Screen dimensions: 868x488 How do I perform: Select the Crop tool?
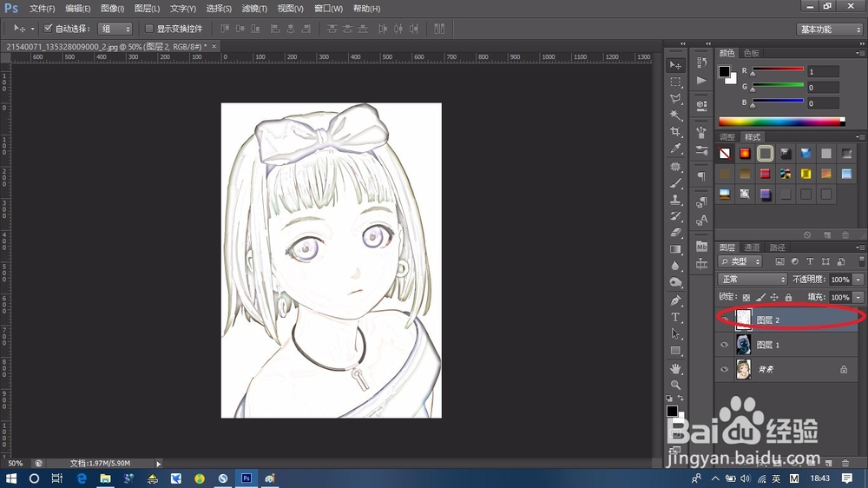click(x=675, y=132)
